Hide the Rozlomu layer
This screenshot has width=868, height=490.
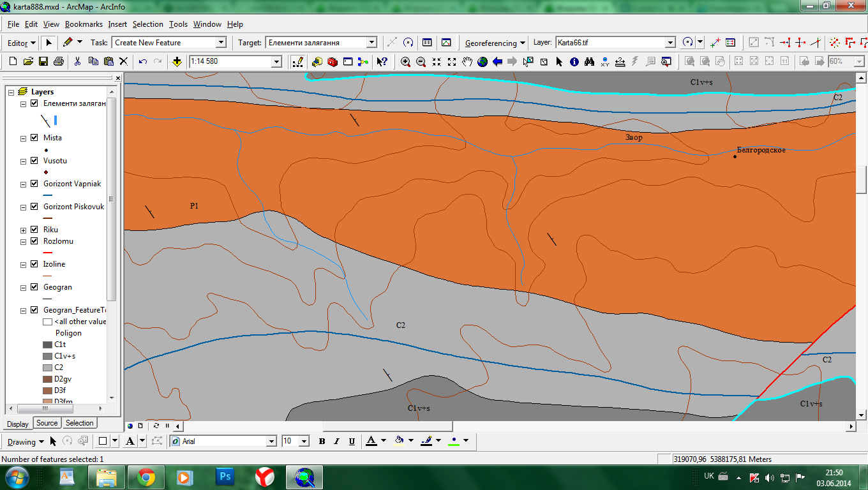click(34, 241)
